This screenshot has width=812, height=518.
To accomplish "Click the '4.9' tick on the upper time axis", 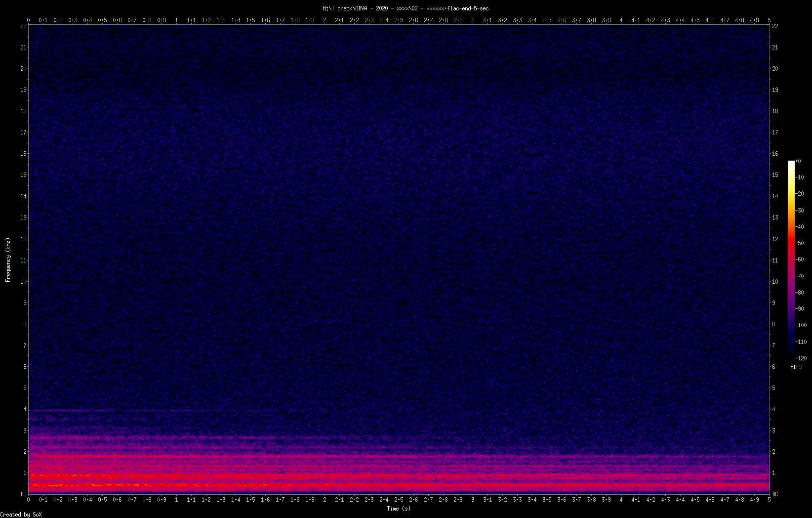I will coord(754,20).
